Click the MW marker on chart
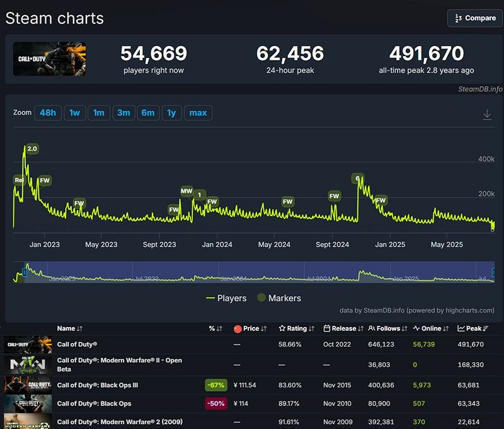The width and height of the screenshot is (504, 429). click(186, 191)
